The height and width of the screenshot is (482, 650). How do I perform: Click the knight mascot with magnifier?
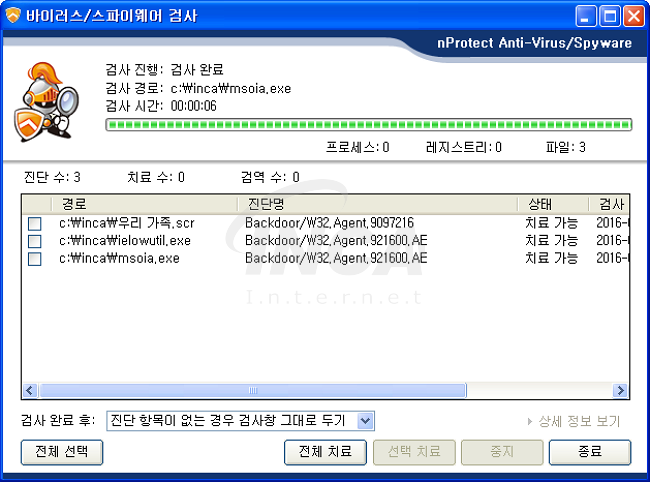point(46,102)
